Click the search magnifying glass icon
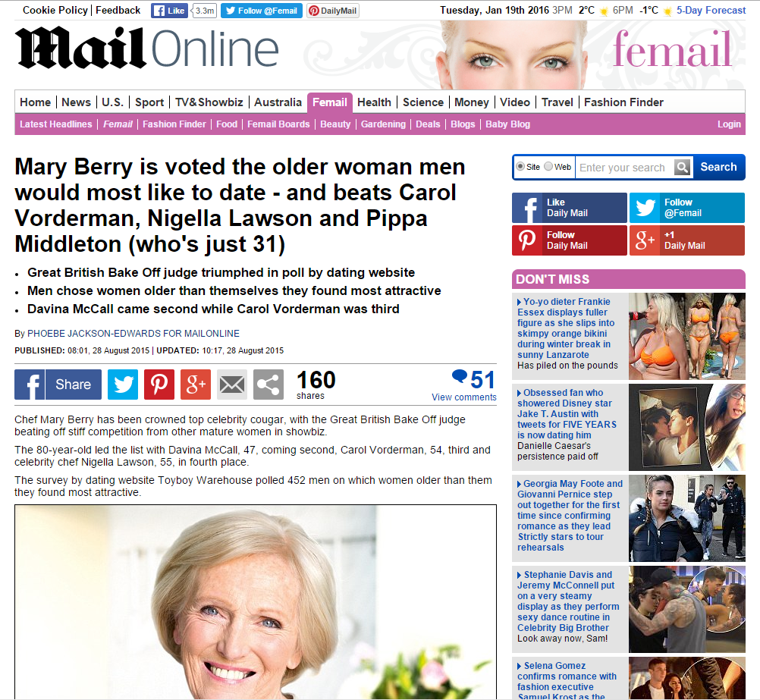The height and width of the screenshot is (700, 760). (682, 168)
